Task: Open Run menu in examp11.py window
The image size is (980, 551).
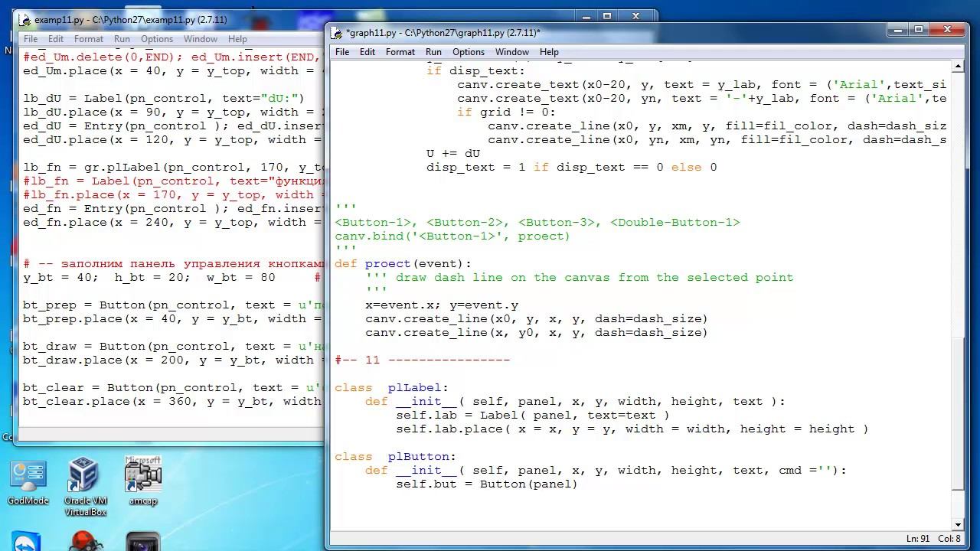Action: (x=122, y=39)
